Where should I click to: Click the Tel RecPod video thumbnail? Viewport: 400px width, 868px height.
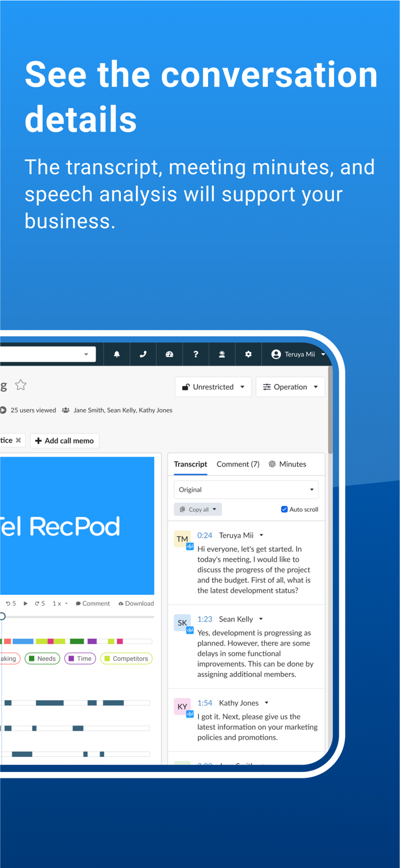tap(77, 525)
